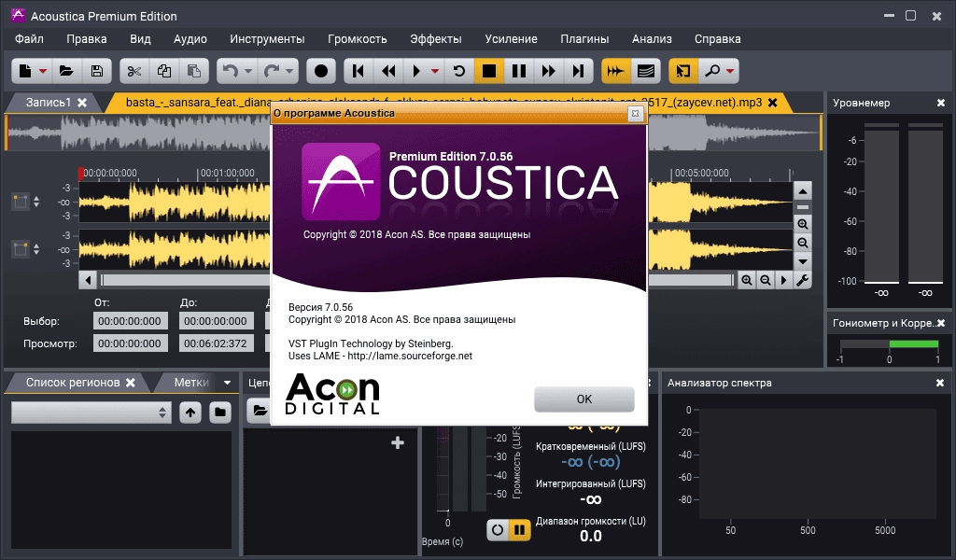Copy selection with the copy icon

[x=164, y=71]
